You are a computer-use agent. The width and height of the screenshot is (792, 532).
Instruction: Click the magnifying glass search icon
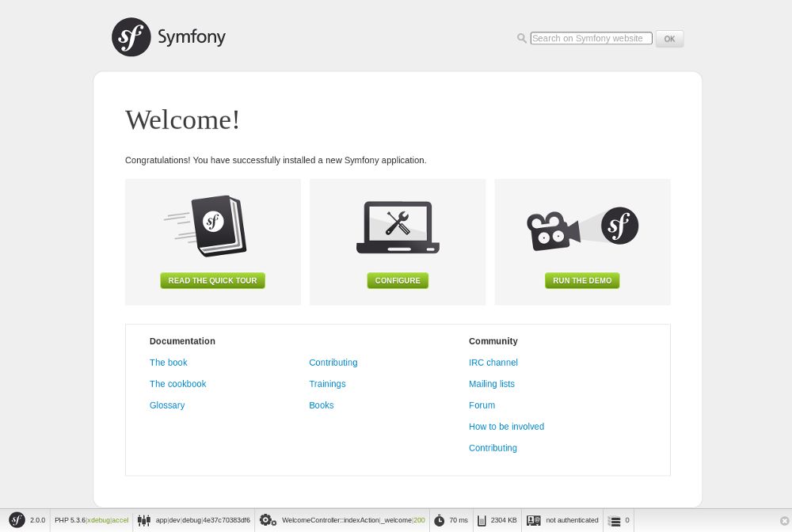522,38
